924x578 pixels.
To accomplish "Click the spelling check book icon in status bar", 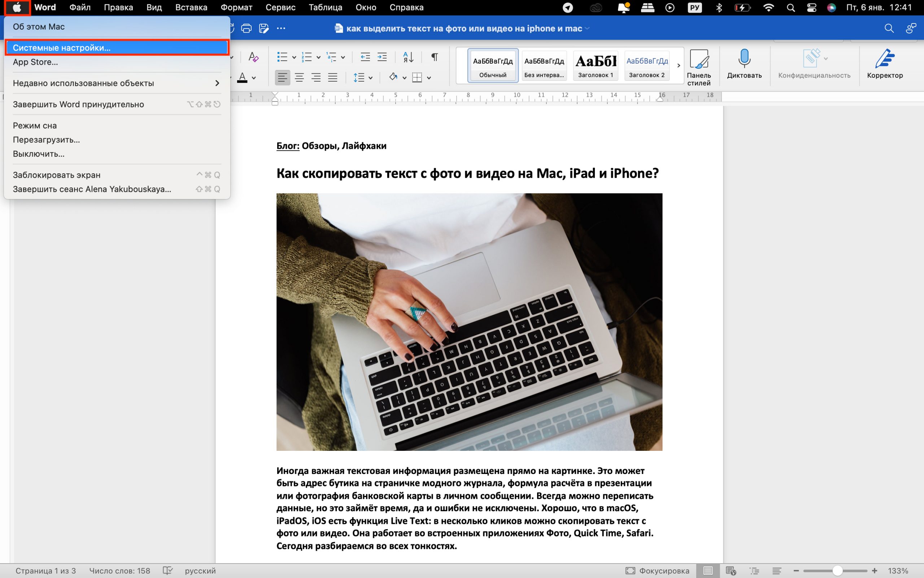I will click(167, 571).
